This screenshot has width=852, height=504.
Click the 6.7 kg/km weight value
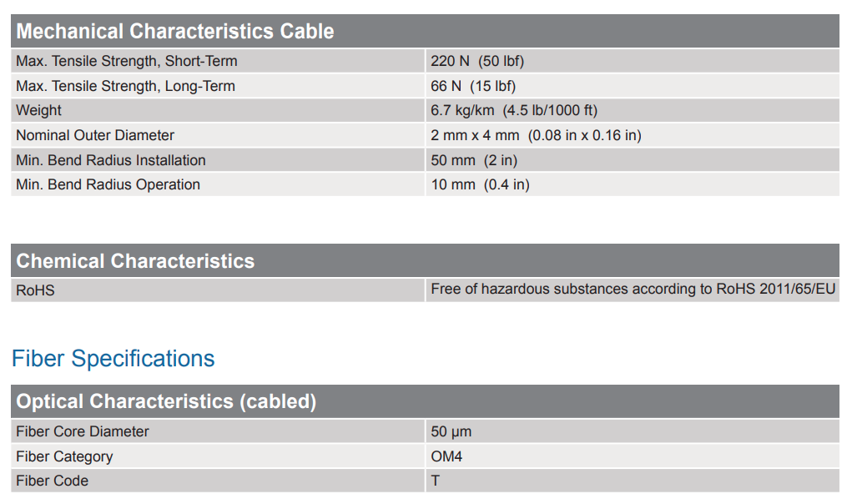[514, 110]
